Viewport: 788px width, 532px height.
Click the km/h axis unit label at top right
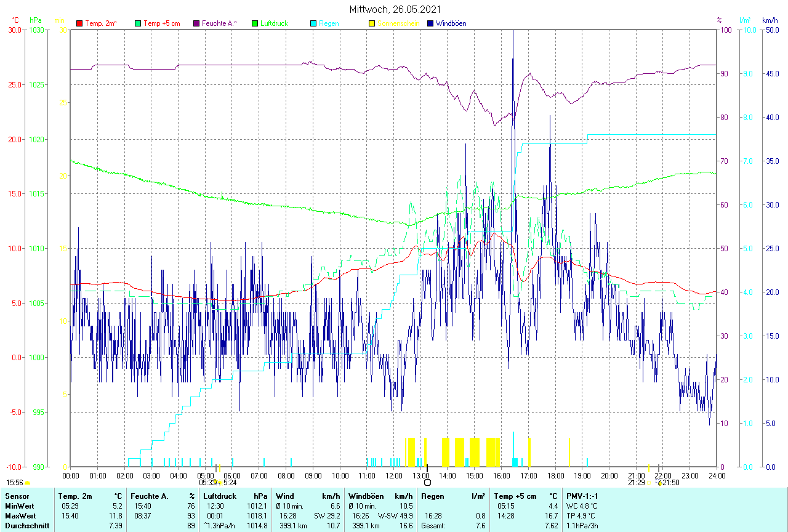tap(770, 20)
